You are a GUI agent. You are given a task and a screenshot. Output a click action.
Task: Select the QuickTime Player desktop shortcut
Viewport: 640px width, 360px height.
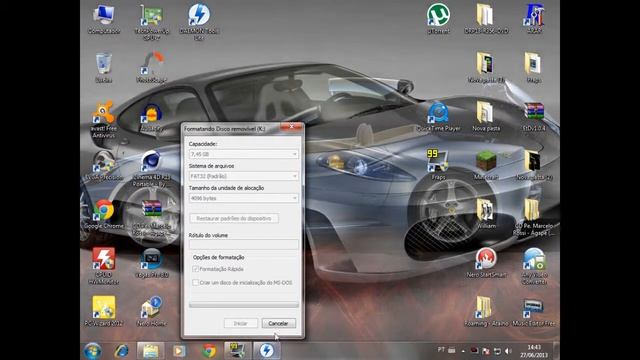click(438, 116)
